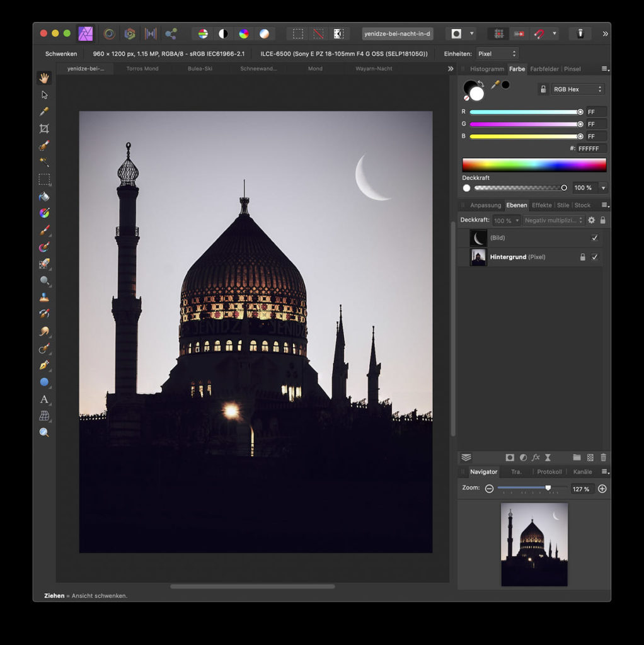The height and width of the screenshot is (645, 644).
Task: Select the Move tool arrow
Action: [x=45, y=95]
